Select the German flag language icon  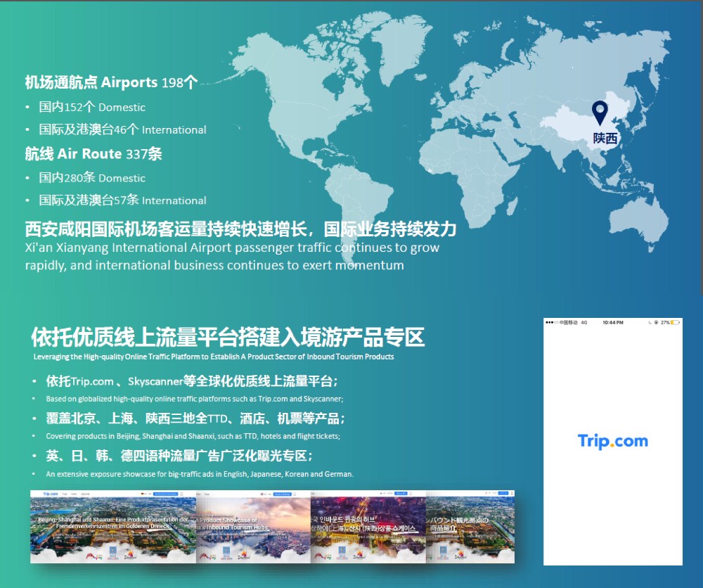coord(143,494)
